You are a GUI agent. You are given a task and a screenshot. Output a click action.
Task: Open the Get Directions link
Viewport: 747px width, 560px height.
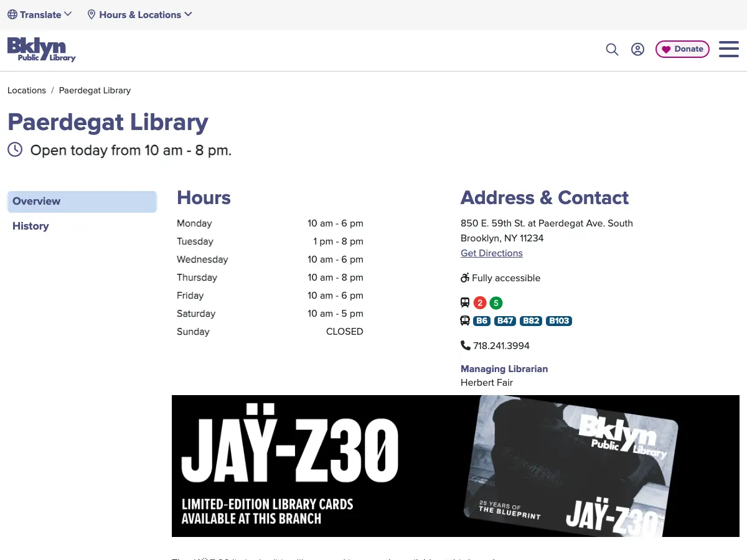[492, 253]
